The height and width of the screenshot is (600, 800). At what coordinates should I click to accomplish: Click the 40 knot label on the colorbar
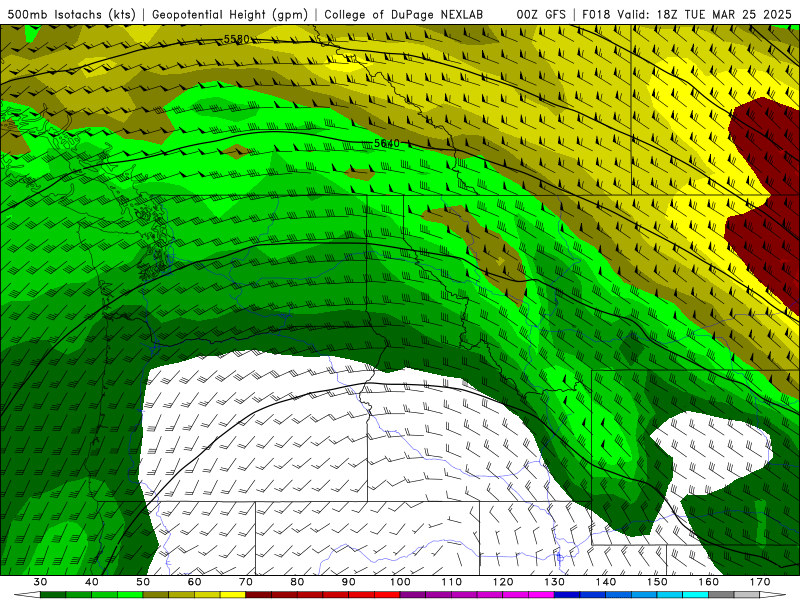pyautogui.click(x=92, y=582)
